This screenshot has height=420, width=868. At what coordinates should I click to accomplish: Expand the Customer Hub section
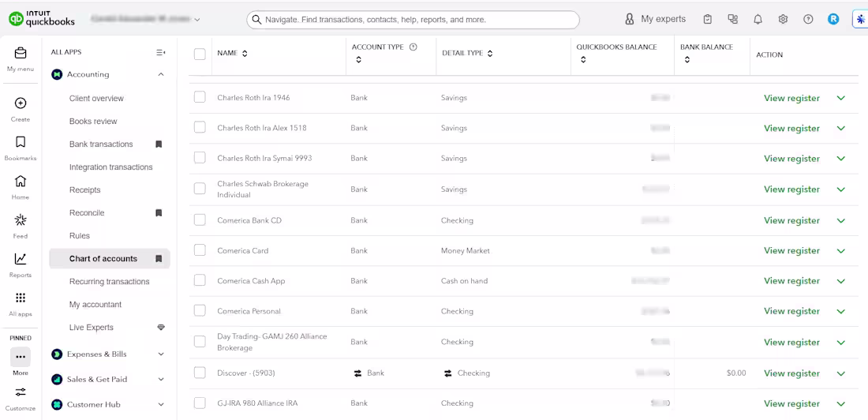click(x=161, y=404)
